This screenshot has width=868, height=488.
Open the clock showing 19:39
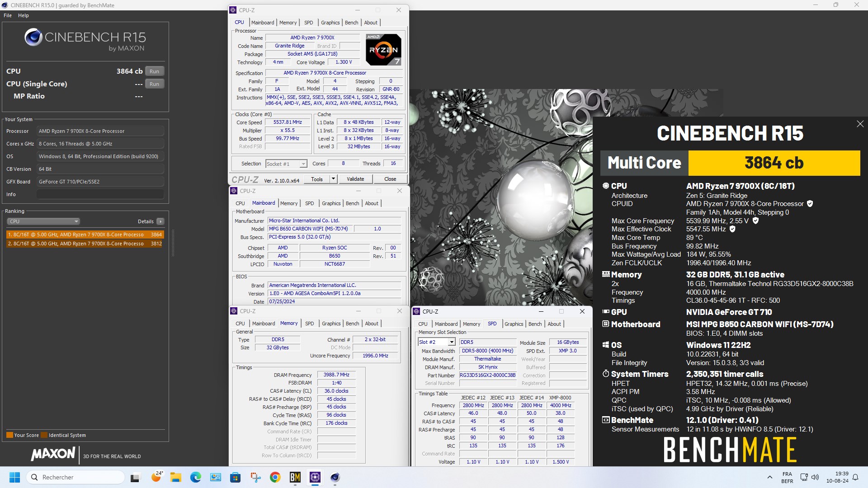[838, 477]
